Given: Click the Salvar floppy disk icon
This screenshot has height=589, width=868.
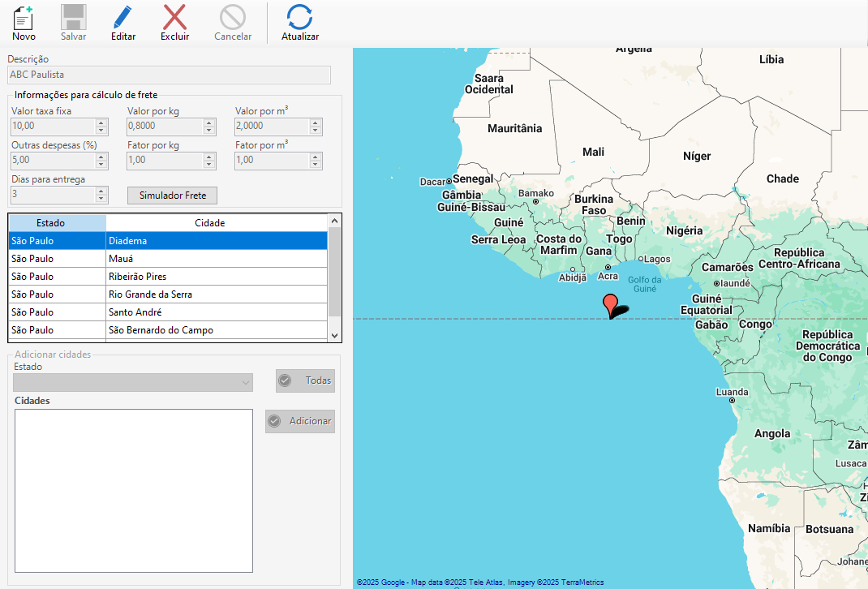Looking at the screenshot, I should pos(73,17).
